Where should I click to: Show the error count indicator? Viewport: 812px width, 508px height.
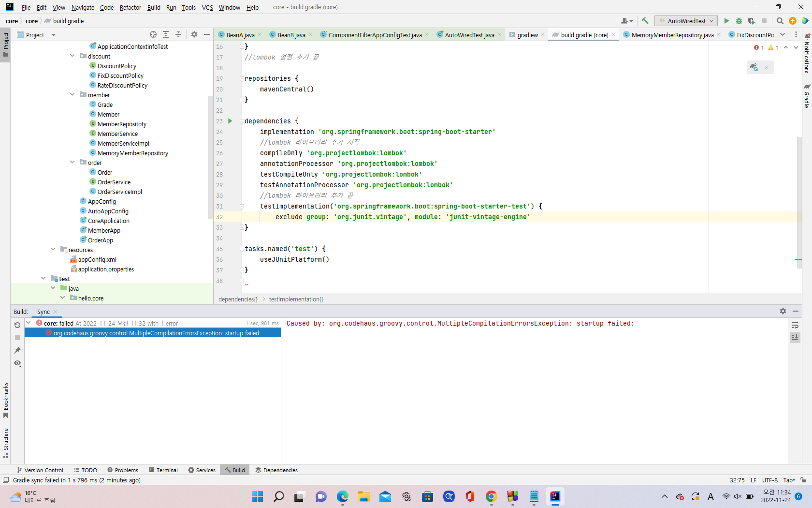(x=759, y=47)
